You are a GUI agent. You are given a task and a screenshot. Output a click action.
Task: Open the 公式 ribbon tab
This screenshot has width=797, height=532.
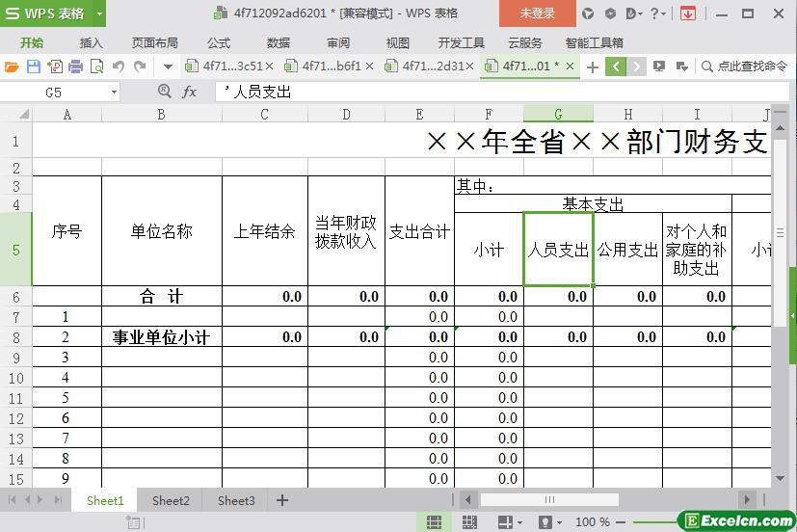click(x=219, y=43)
